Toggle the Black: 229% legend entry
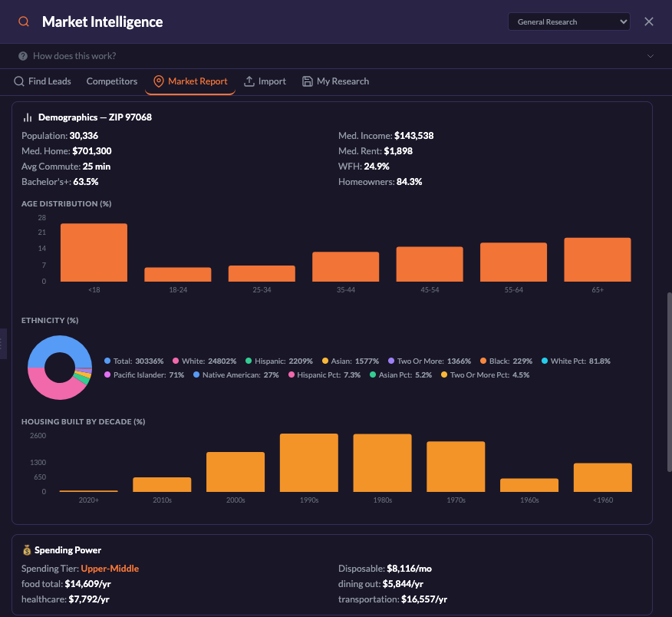The height and width of the screenshot is (617, 672). (506, 361)
